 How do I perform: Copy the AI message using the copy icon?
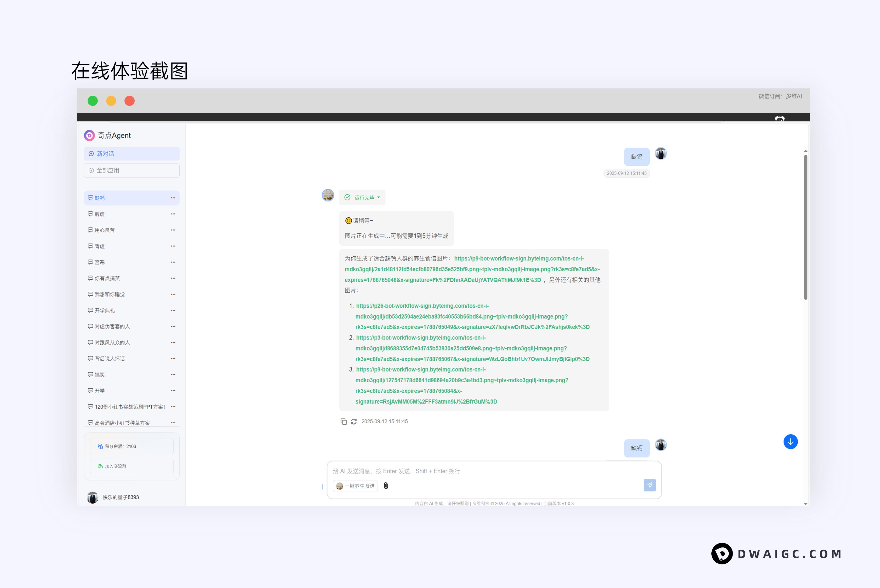344,422
